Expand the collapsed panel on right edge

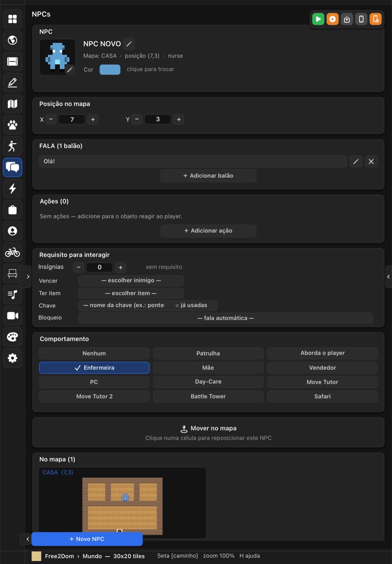click(x=388, y=276)
